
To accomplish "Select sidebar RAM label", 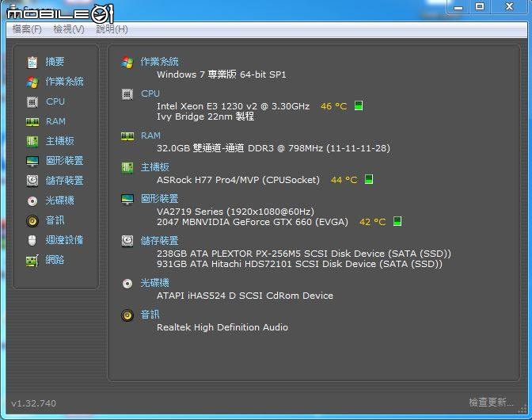I will coord(55,121).
